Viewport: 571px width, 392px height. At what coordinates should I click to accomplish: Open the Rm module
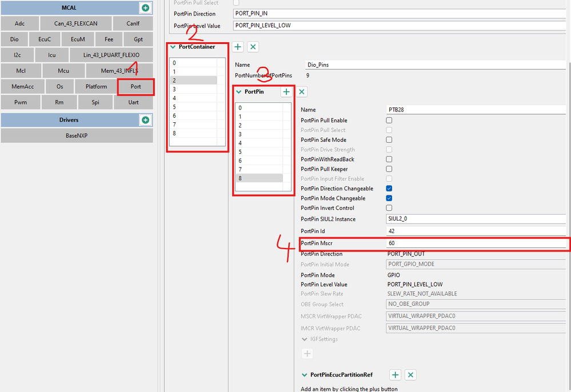59,102
